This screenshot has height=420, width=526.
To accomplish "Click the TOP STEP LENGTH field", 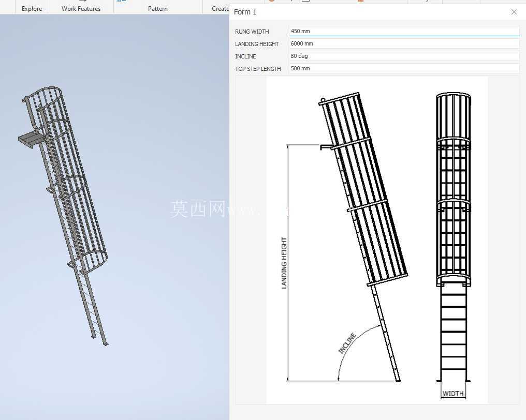I will [404, 68].
